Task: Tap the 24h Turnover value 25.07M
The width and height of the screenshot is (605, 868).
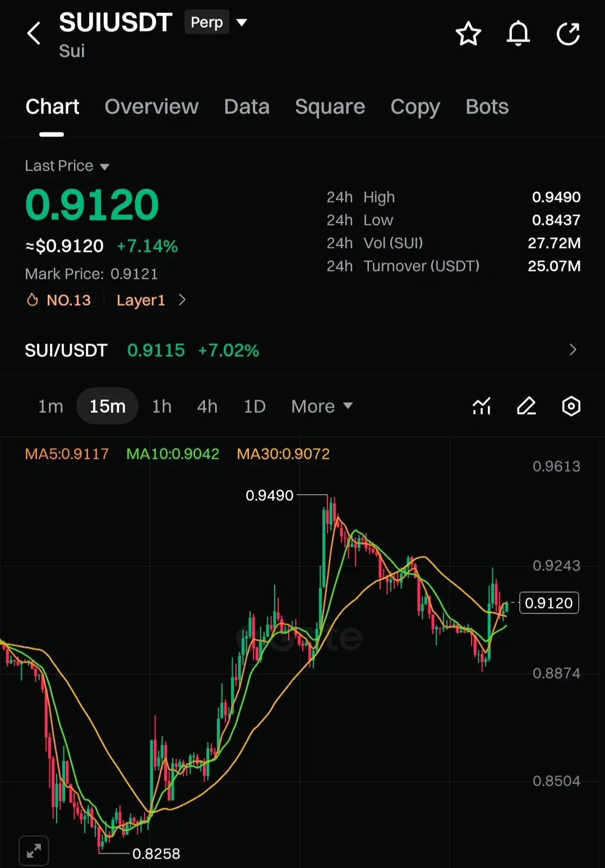Action: click(554, 266)
